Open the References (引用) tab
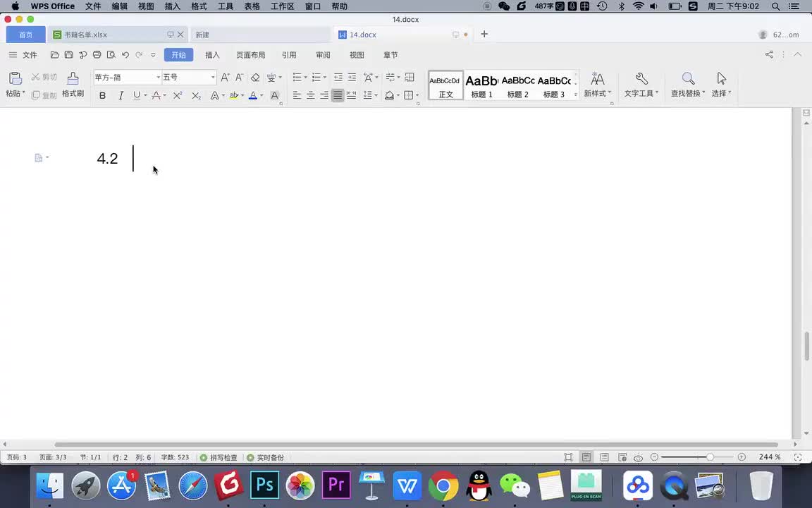The width and height of the screenshot is (812, 508). point(289,55)
